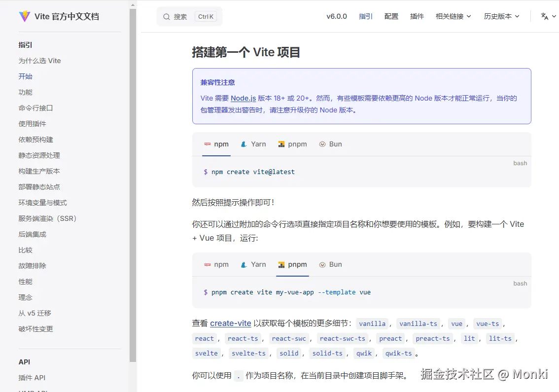559x392 pixels.
Task: Click Bun icon in second code tabs
Action: coord(322,265)
